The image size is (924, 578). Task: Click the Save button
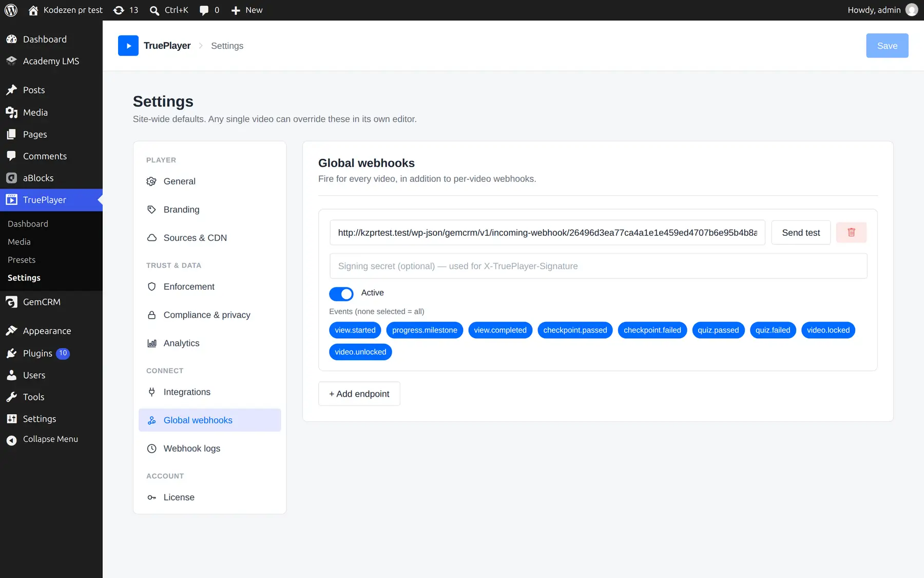(887, 46)
